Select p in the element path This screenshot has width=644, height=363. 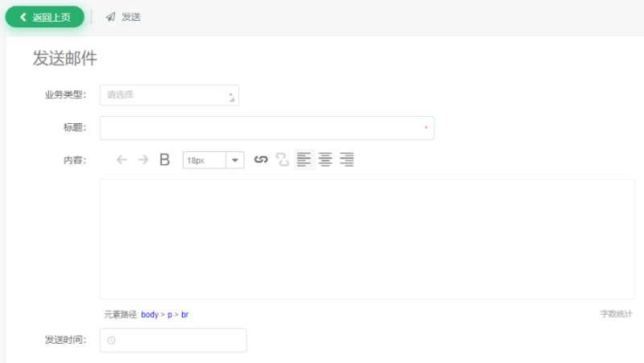170,315
